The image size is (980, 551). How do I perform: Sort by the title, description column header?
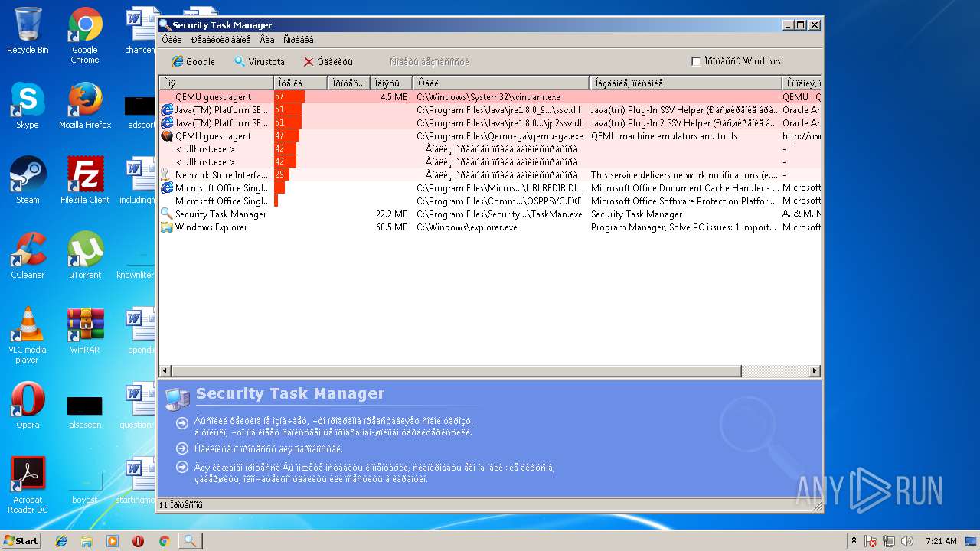click(x=686, y=83)
